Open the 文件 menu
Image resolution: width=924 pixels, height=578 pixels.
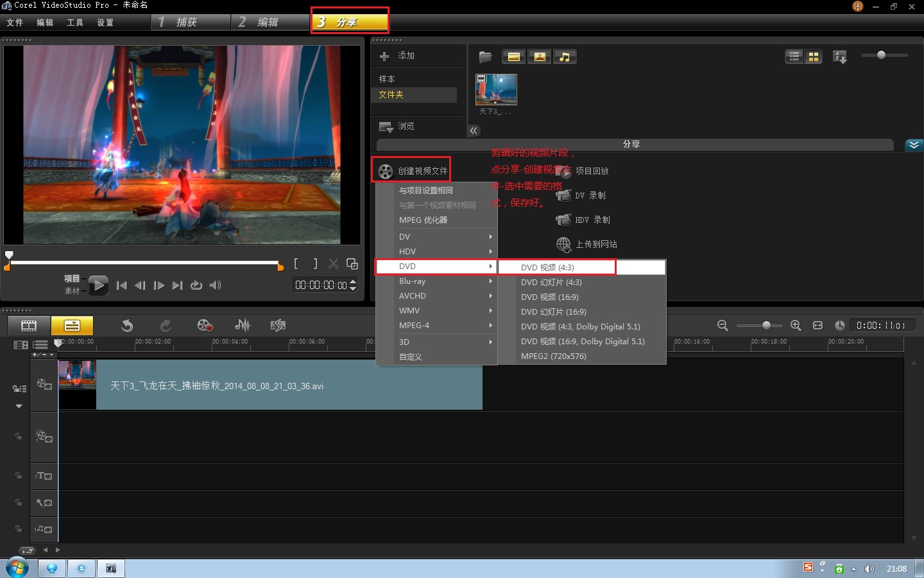pyautogui.click(x=15, y=22)
